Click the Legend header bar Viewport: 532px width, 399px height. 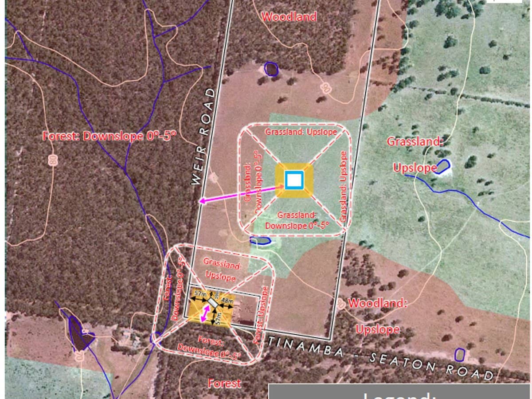click(x=399, y=391)
